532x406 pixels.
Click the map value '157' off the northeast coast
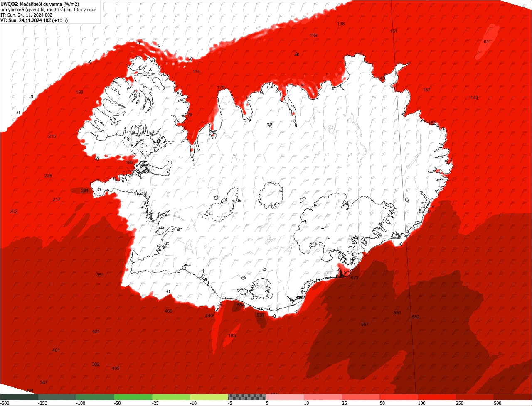[x=426, y=90]
